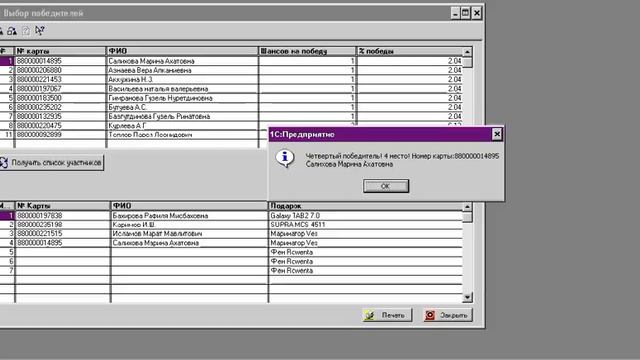640x360 pixels.
Task: Select winner card 880000236198
Action: pyautogui.click(x=62, y=224)
